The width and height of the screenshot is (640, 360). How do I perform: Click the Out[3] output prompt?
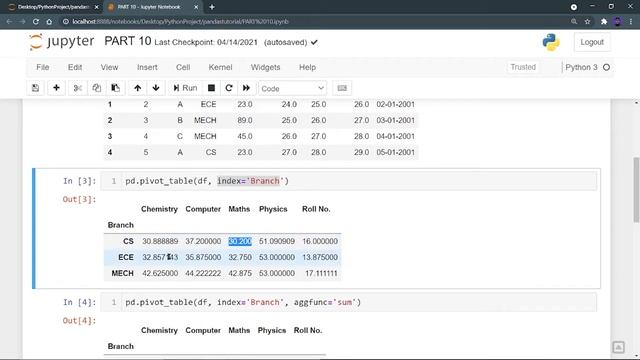coord(79,199)
